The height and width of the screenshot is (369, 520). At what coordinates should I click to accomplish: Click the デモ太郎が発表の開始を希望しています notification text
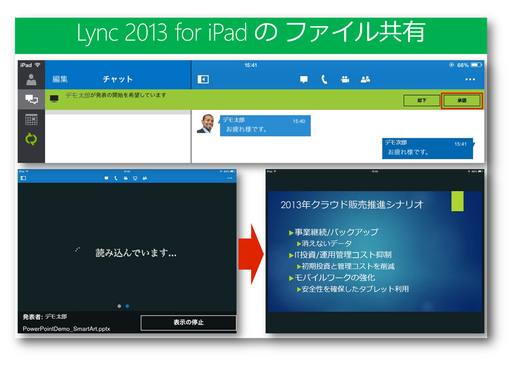tap(116, 95)
